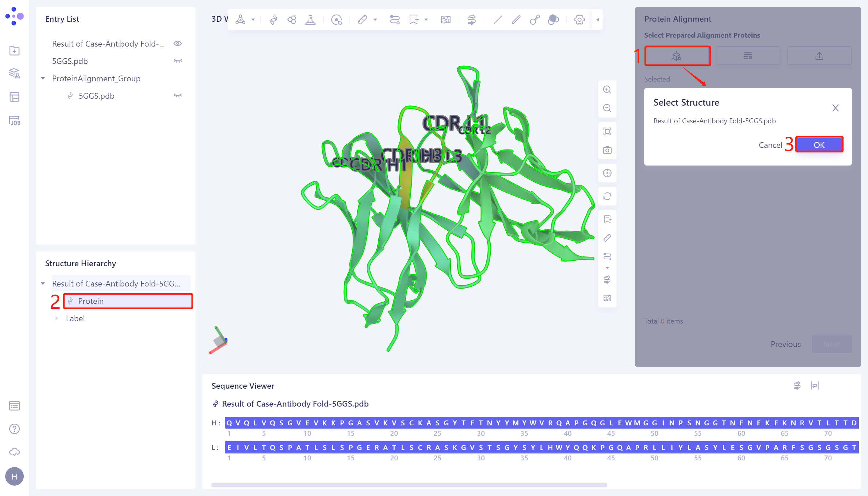Screen dimensions: 868x496
Task: Collapse the ProteinAlignment_Group entry
Action: pos(43,78)
